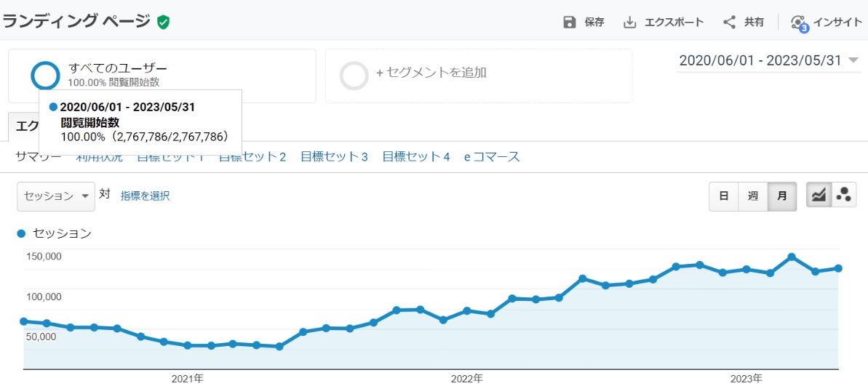868x386 pixels.
Task: Click + セグメントを追加 button
Action: point(431,73)
